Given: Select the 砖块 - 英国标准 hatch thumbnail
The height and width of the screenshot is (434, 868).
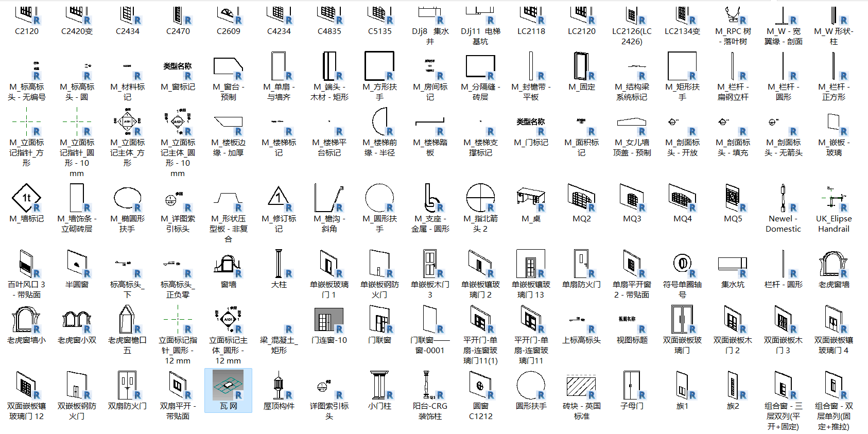Looking at the screenshot, I should tap(581, 386).
